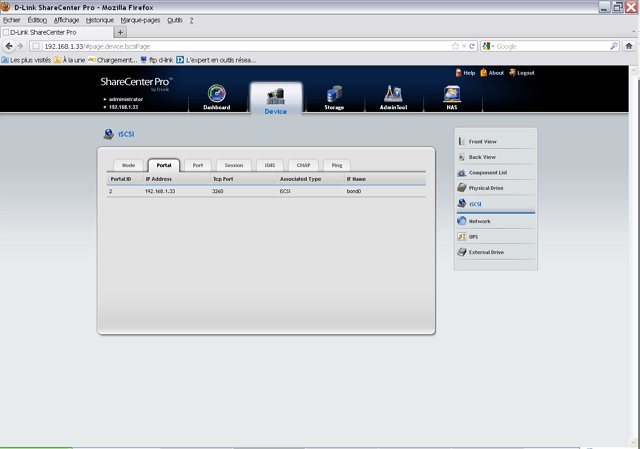This screenshot has height=449, width=640.
Task: Open À la une bookmark
Action: (69, 60)
